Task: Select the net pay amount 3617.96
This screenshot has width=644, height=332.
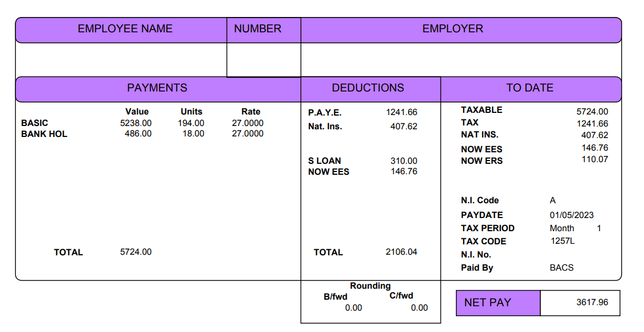Action: coord(592,302)
